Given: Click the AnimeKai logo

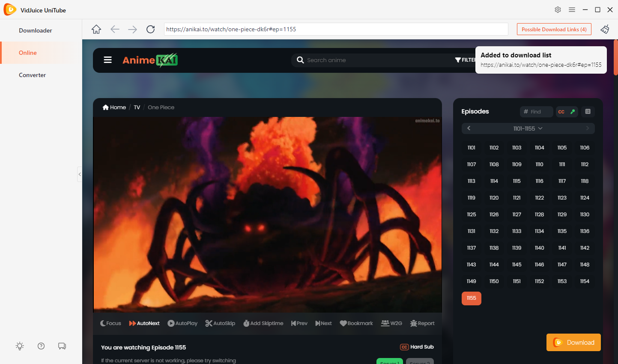Looking at the screenshot, I should pos(150,60).
